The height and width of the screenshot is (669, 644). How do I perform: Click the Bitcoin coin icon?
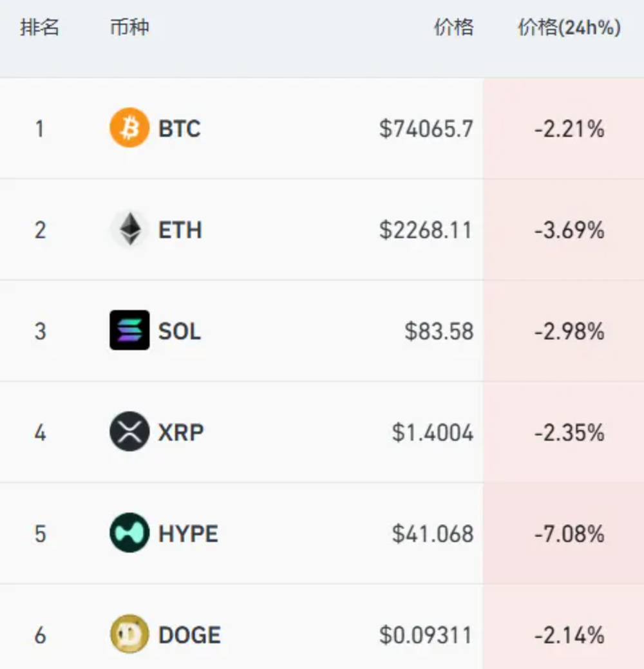pyautogui.click(x=129, y=128)
